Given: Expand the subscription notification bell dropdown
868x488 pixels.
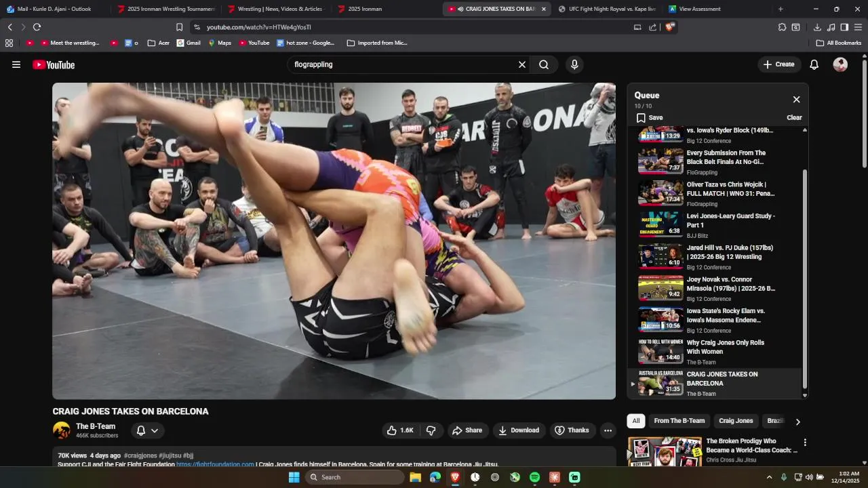Looking at the screenshot, I should click(x=147, y=430).
